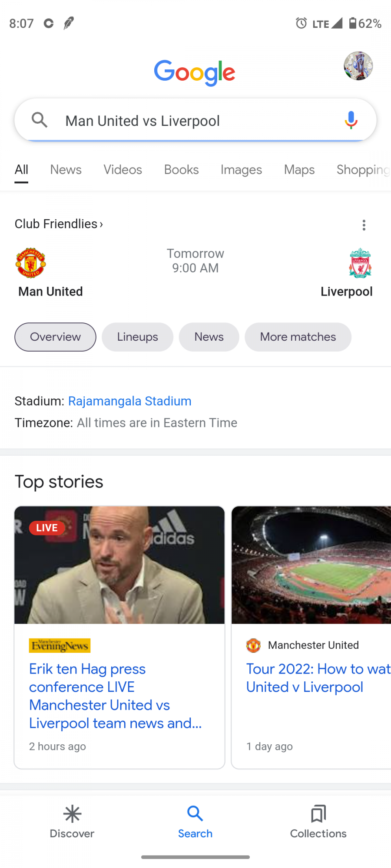This screenshot has width=391, height=868.
Task: Go to Discover in bottom navigation
Action: pos(72,821)
